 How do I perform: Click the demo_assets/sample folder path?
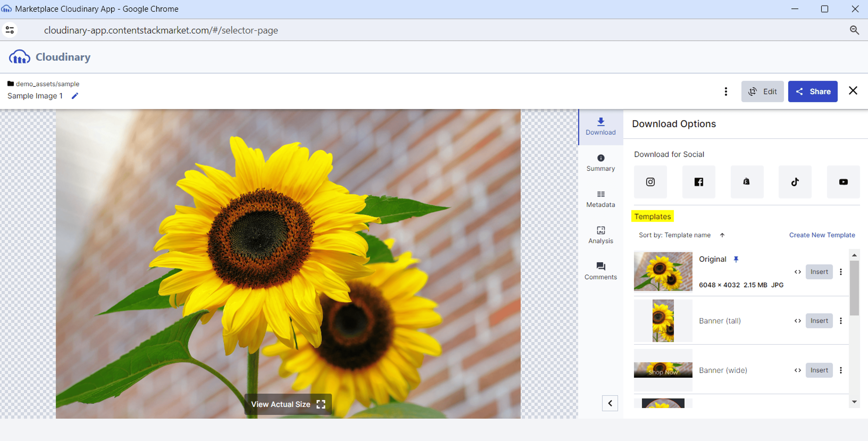[47, 84]
